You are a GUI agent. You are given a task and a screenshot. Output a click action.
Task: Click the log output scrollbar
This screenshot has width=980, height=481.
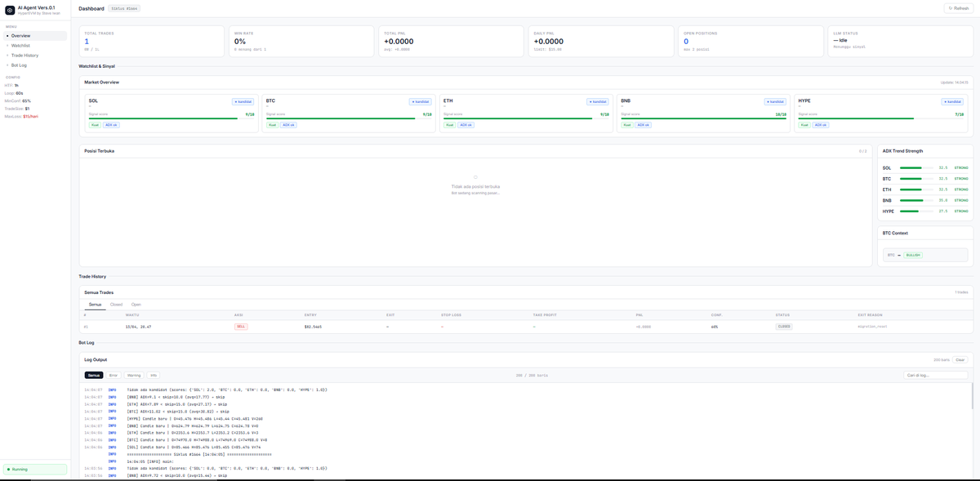(x=972, y=396)
